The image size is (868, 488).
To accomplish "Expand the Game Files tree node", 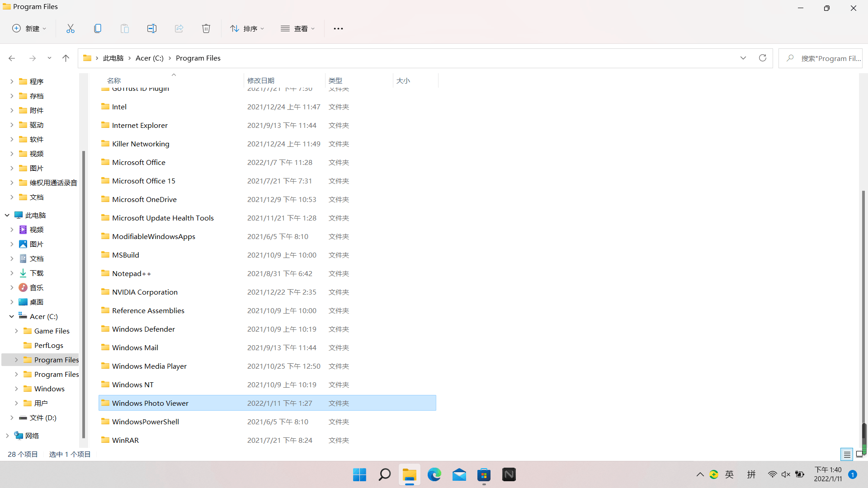I will pyautogui.click(x=16, y=331).
